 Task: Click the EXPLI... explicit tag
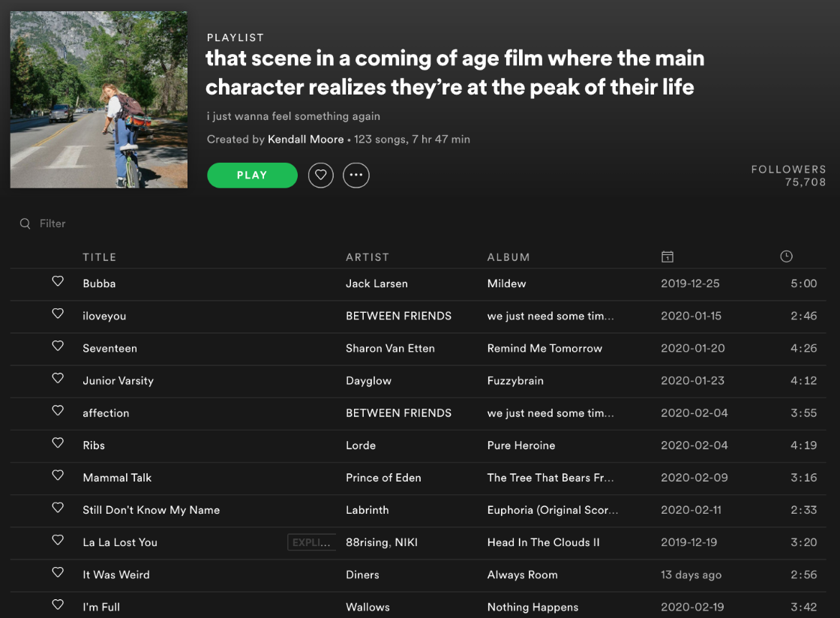tap(311, 542)
